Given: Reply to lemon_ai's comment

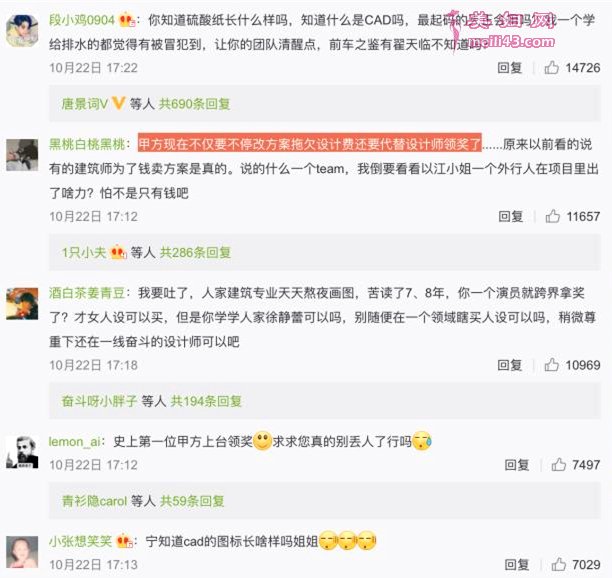Looking at the screenshot, I should (517, 465).
